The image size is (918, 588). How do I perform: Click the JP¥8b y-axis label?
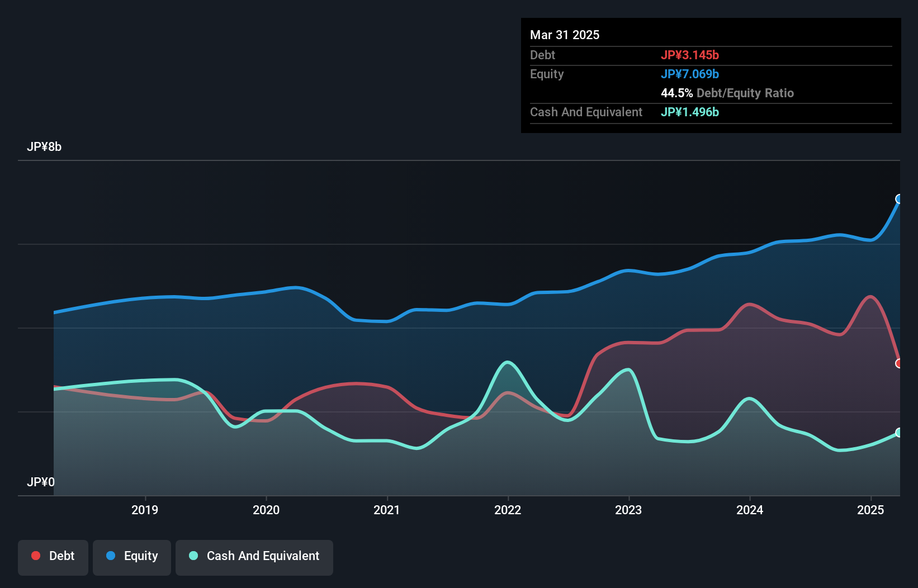click(44, 147)
